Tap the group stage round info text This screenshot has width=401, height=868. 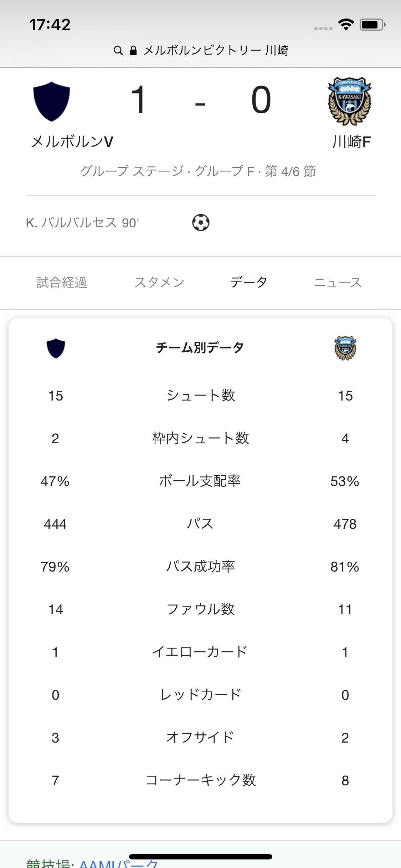pyautogui.click(x=198, y=171)
